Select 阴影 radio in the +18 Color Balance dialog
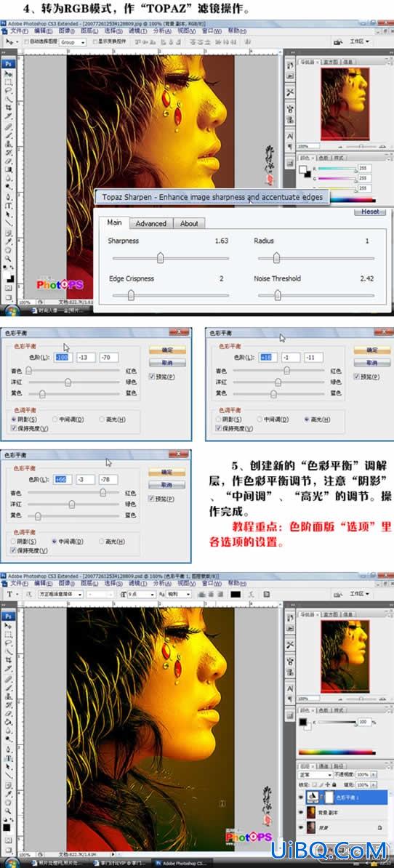The width and height of the screenshot is (394, 868). [219, 419]
